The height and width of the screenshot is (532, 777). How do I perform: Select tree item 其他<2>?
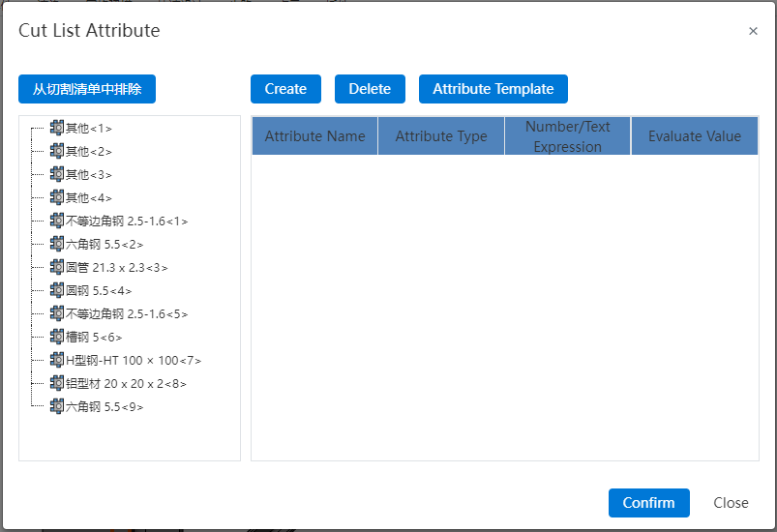[89, 152]
